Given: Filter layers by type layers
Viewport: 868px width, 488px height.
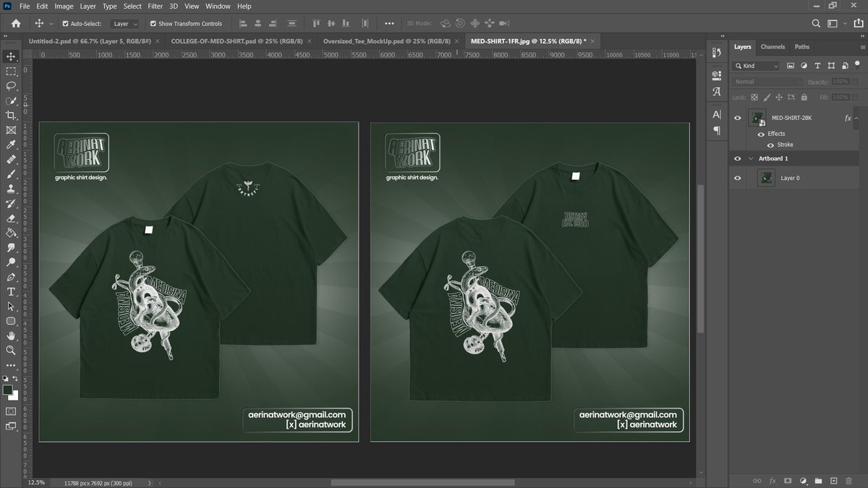Looking at the screenshot, I should [x=817, y=66].
